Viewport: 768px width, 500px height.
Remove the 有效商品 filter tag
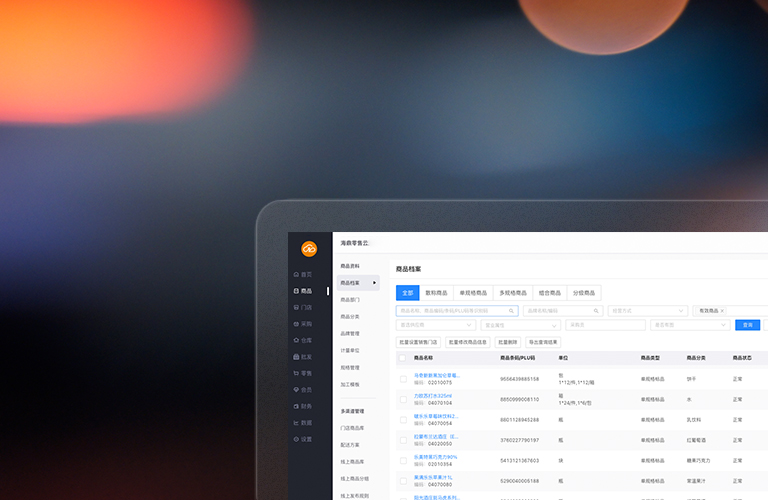722,311
